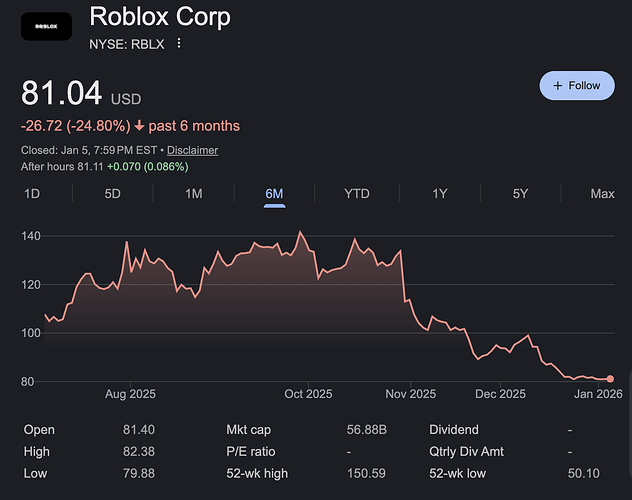View the 5Y price history
632x500 pixels.
pos(520,193)
